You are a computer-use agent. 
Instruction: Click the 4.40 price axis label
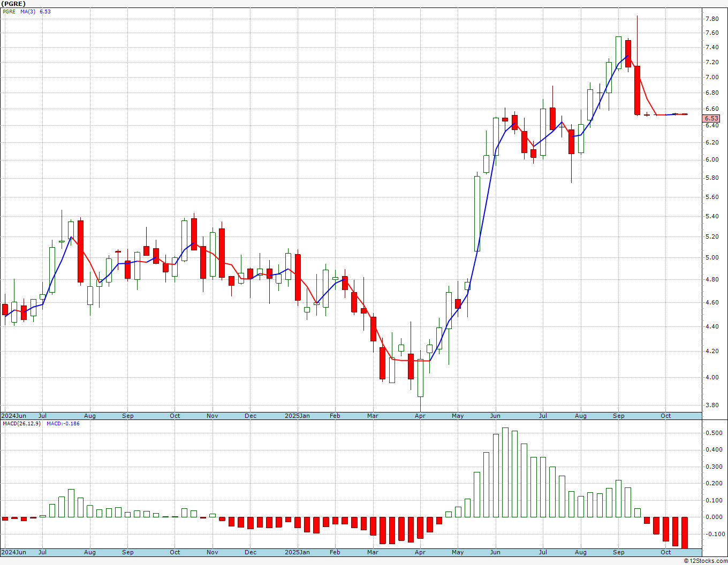click(x=712, y=326)
